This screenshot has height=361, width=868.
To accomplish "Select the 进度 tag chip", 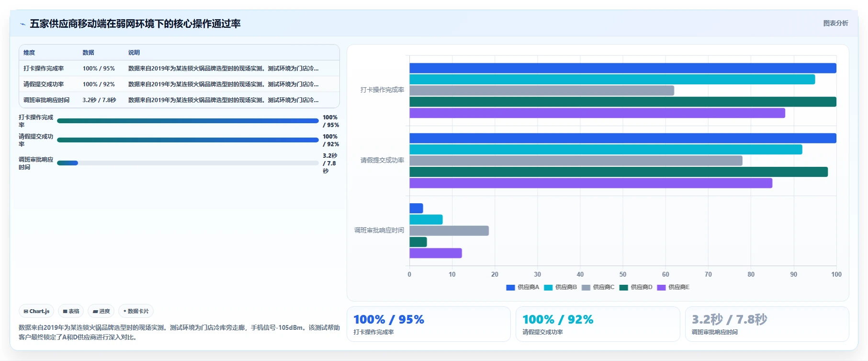I will click(101, 311).
